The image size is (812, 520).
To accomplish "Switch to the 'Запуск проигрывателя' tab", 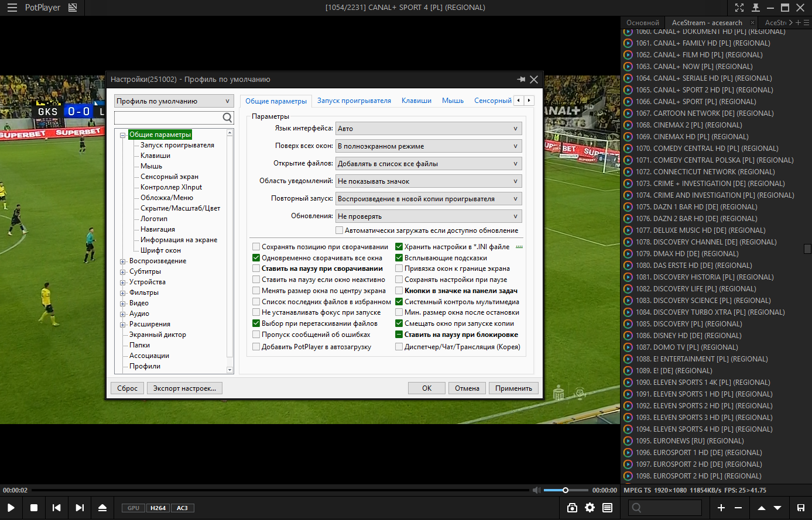I will [x=354, y=101].
